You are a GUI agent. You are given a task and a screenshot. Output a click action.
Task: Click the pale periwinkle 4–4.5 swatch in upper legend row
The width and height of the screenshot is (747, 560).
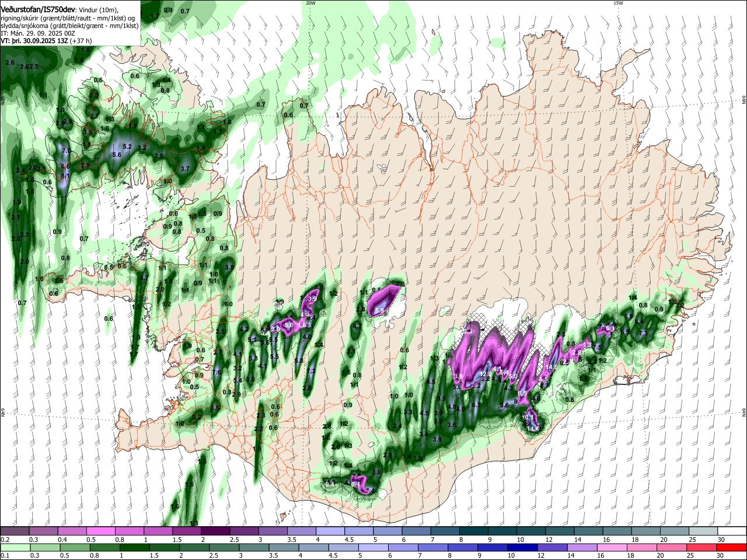tap(330, 531)
